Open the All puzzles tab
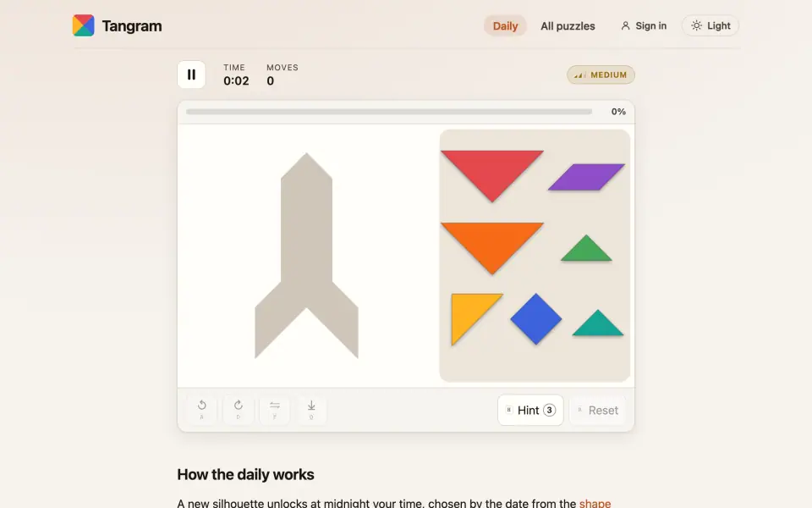Image resolution: width=812 pixels, height=508 pixels. coord(568,26)
